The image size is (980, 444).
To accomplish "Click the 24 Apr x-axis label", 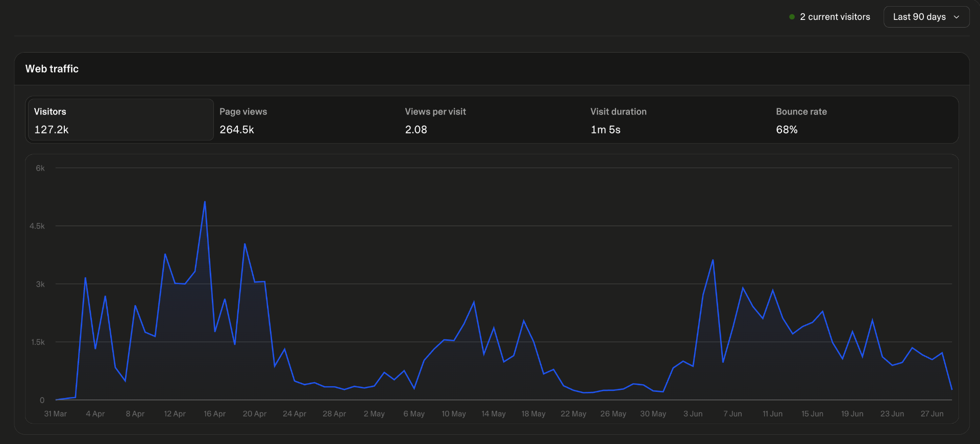I will click(295, 414).
